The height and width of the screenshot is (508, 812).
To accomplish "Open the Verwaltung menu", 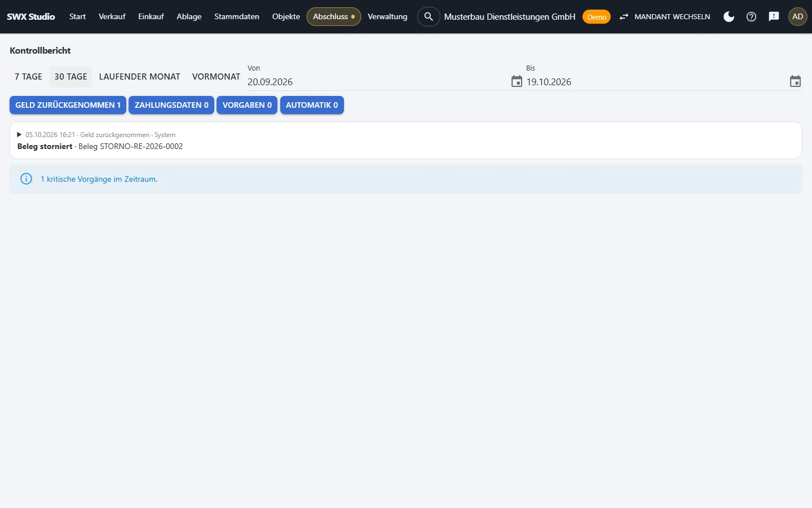I will point(387,17).
